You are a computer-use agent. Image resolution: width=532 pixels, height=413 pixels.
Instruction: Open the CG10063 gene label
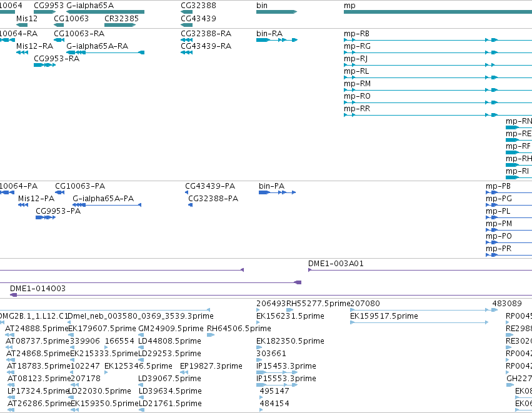[x=71, y=18]
